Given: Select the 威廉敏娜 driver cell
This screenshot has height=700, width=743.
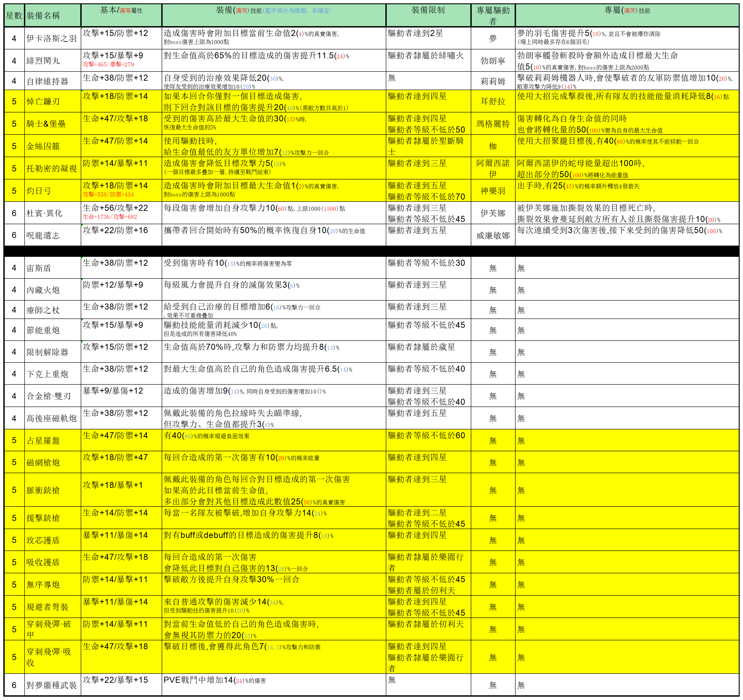Looking at the screenshot, I should point(493,235).
